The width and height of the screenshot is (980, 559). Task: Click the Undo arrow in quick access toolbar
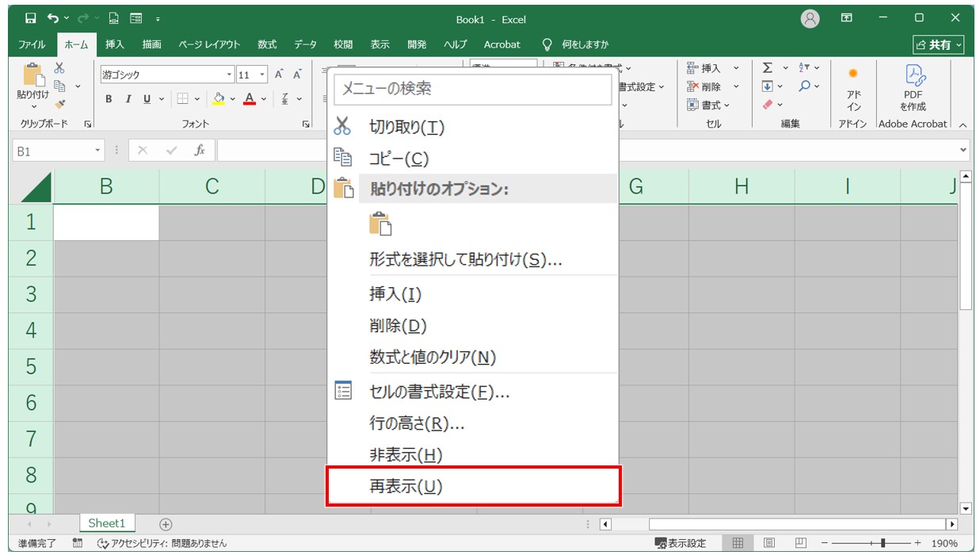click(x=52, y=18)
